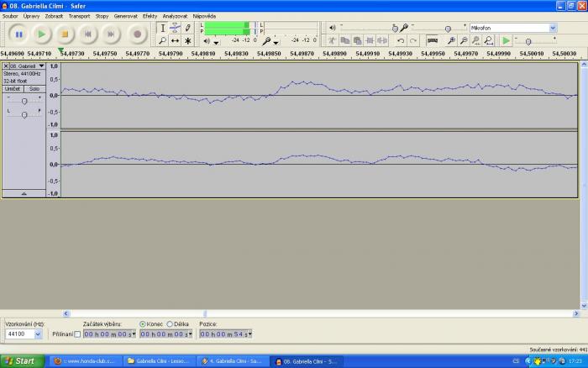
Task: Open the Soubor menu
Action: click(x=10, y=16)
